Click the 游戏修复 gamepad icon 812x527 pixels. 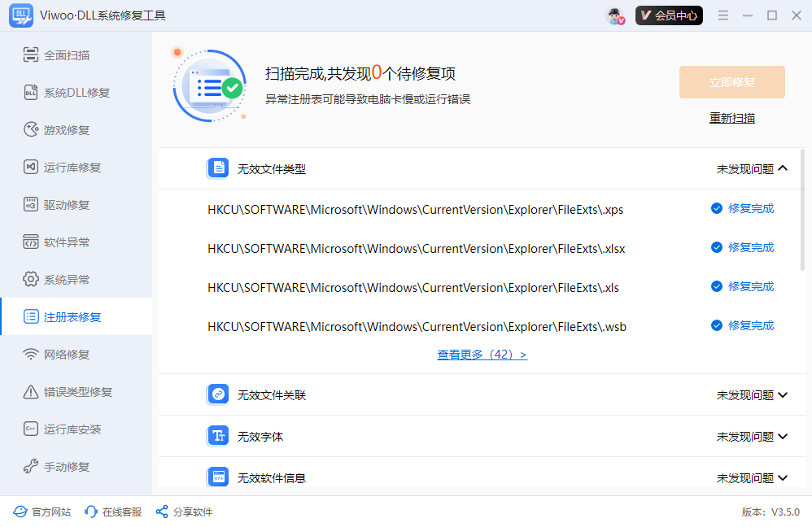tap(29, 129)
